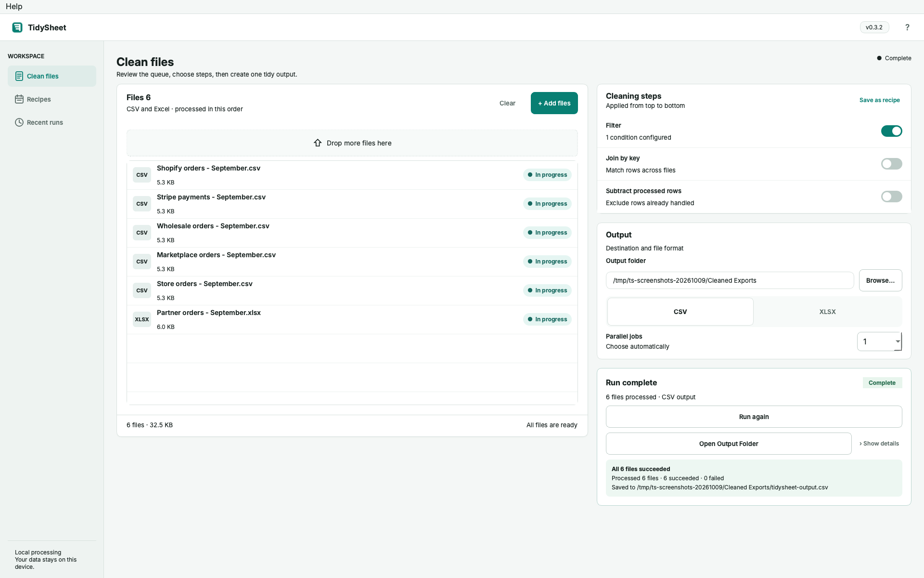The width and height of the screenshot is (924, 578).
Task: Click the CSV badge for Store orders
Action: (142, 290)
